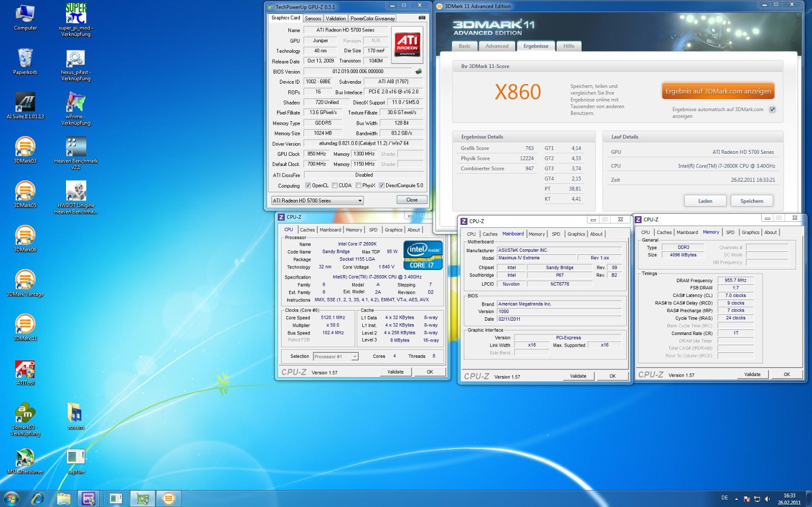Open the Papierkorb recycle bin icon
Viewport: 812px width, 507px height.
25,62
